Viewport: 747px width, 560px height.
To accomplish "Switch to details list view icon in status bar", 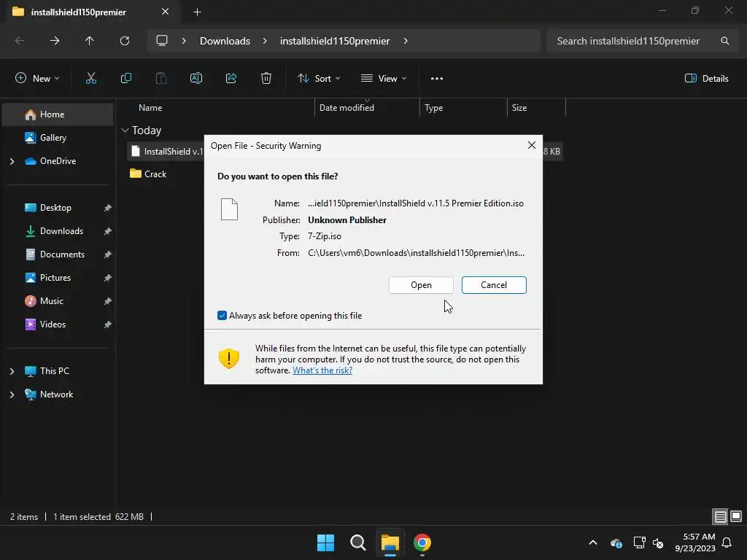I will 720,517.
